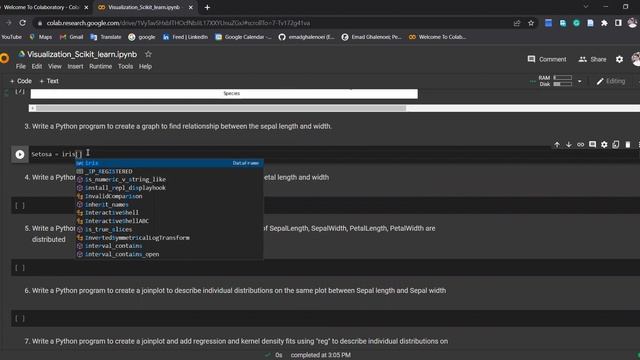Open Chrome side panel icon
This screenshot has width=640, height=360.
[618, 23]
